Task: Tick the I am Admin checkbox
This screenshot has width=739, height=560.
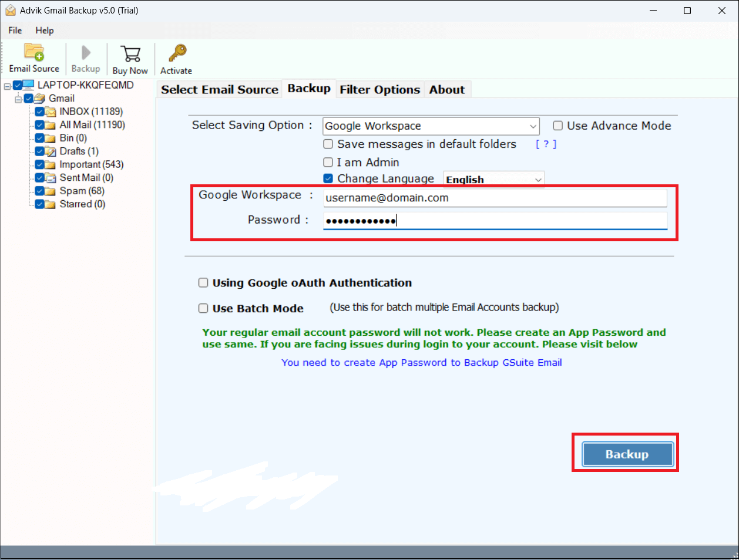Action: pyautogui.click(x=328, y=162)
